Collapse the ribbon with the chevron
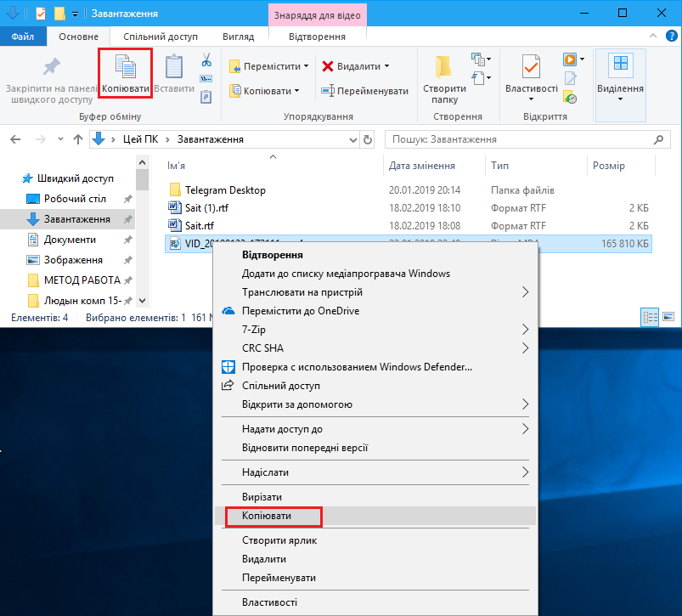Viewport: 682px width, 616px height. pyautogui.click(x=653, y=36)
